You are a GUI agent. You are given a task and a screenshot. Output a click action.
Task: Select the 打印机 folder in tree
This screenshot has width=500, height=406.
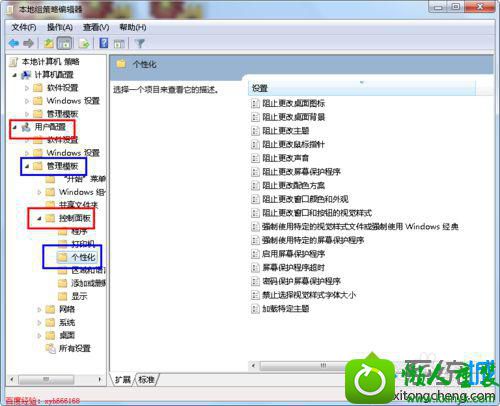pos(83,244)
